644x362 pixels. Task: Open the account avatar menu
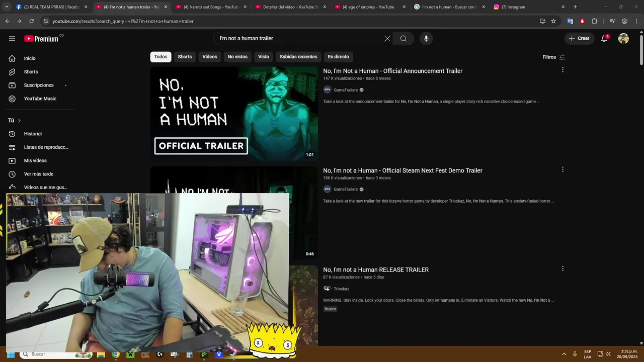[623, 38]
